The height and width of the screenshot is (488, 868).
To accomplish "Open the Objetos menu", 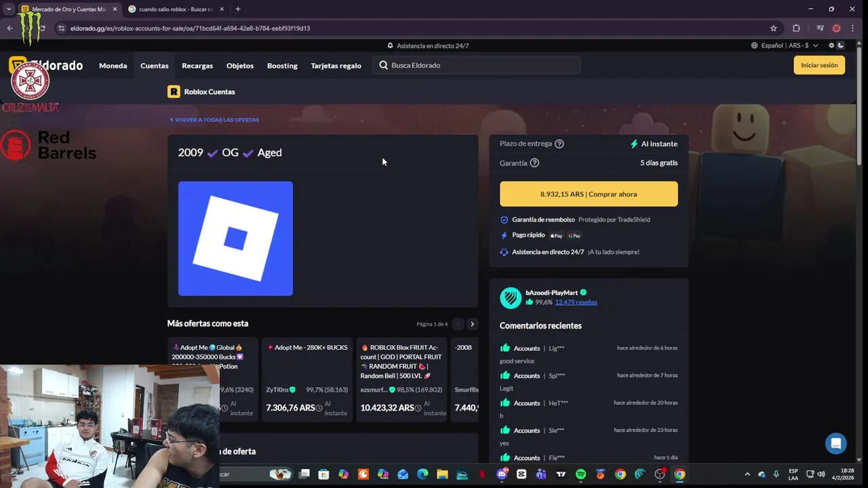I will click(240, 66).
